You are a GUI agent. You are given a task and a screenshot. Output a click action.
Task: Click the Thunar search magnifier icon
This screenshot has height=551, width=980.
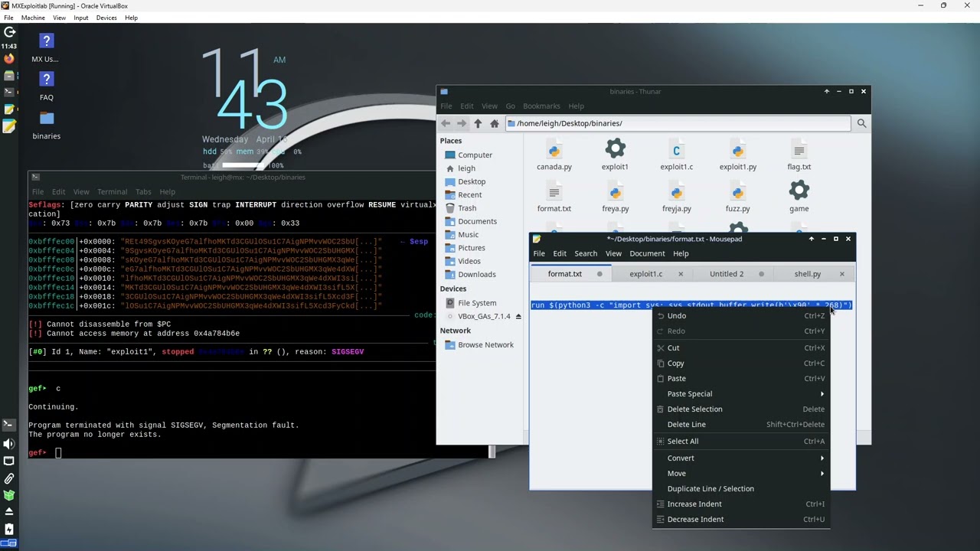coord(861,123)
